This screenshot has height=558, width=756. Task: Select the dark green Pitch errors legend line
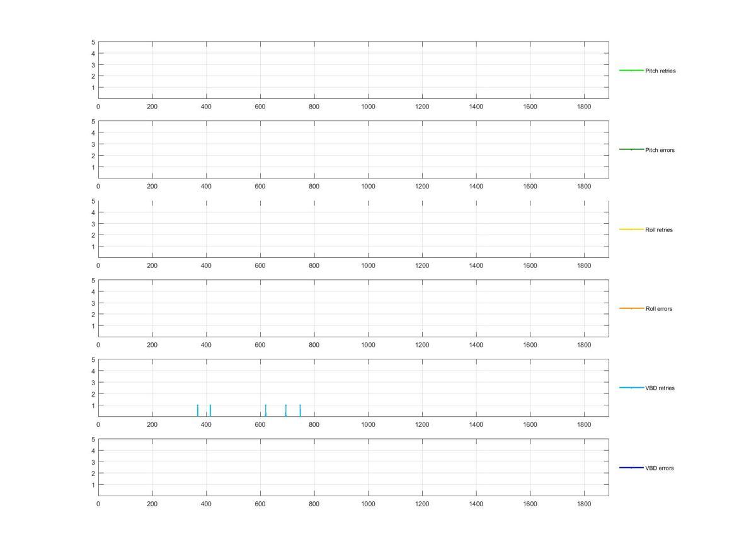pos(631,149)
